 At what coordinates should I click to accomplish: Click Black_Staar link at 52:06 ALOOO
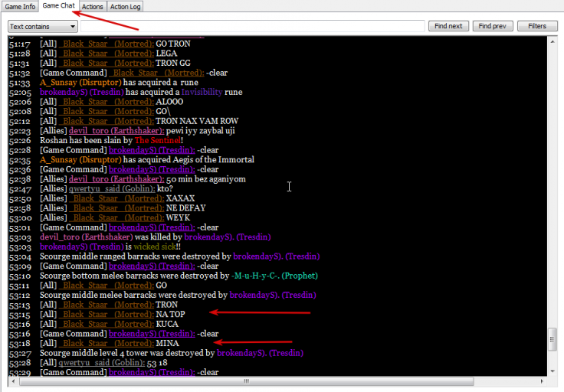[x=106, y=102]
